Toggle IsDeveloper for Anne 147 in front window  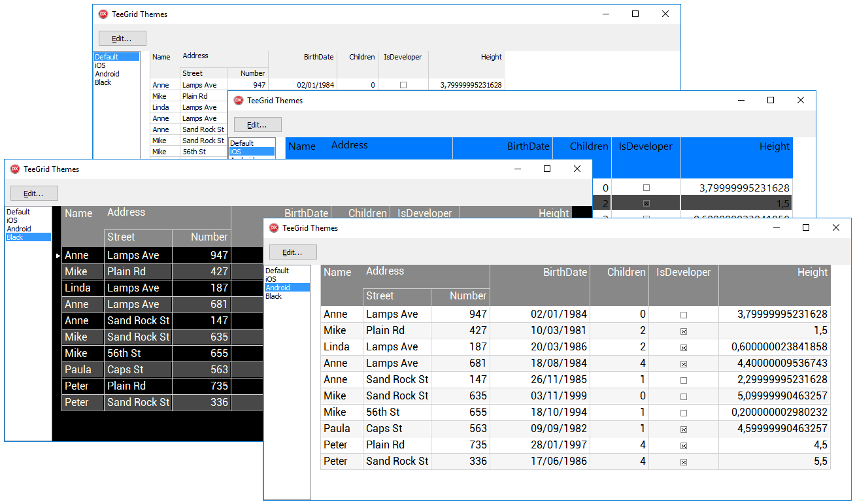[684, 380]
